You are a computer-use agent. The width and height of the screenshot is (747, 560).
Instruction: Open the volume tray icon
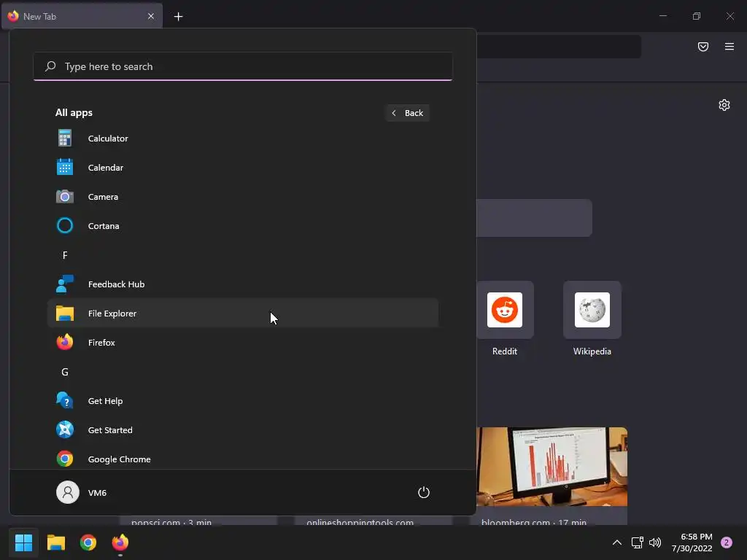(x=655, y=542)
